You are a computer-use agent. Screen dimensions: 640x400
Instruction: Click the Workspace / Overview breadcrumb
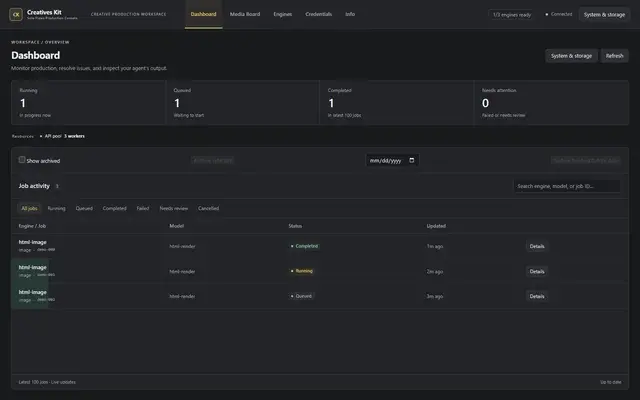(40, 42)
